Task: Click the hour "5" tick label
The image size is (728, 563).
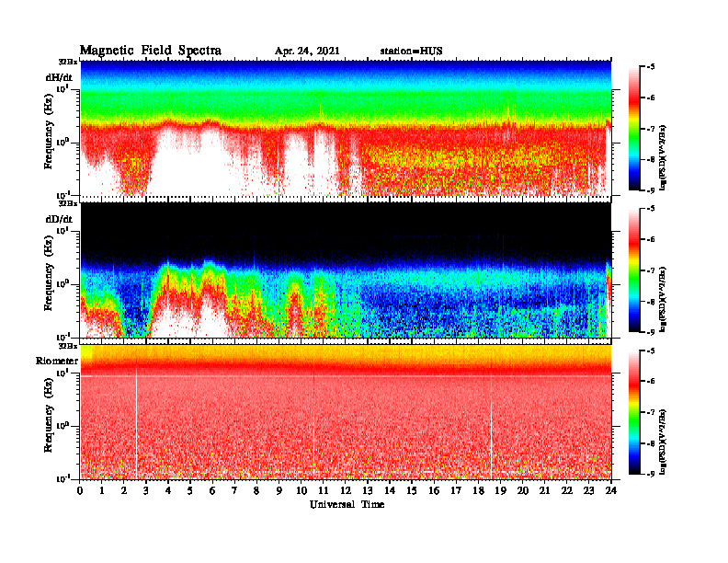Action: pyautogui.click(x=191, y=490)
